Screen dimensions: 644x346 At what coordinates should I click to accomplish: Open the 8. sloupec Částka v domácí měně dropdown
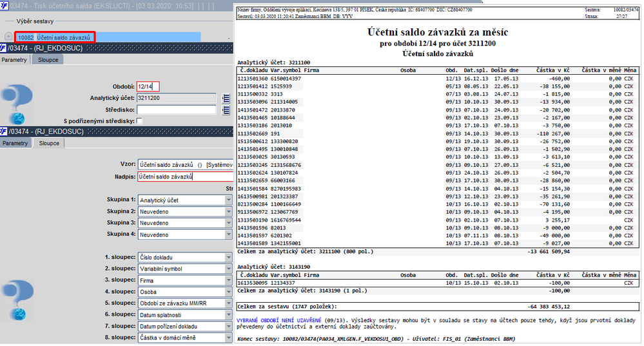pyautogui.click(x=228, y=338)
